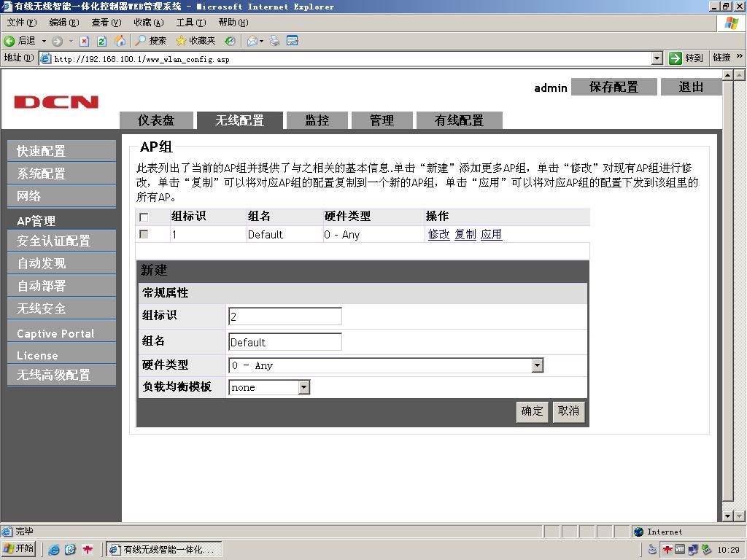747x560 pixels.
Task: Click the page scrollbar down arrow
Action: (727, 516)
